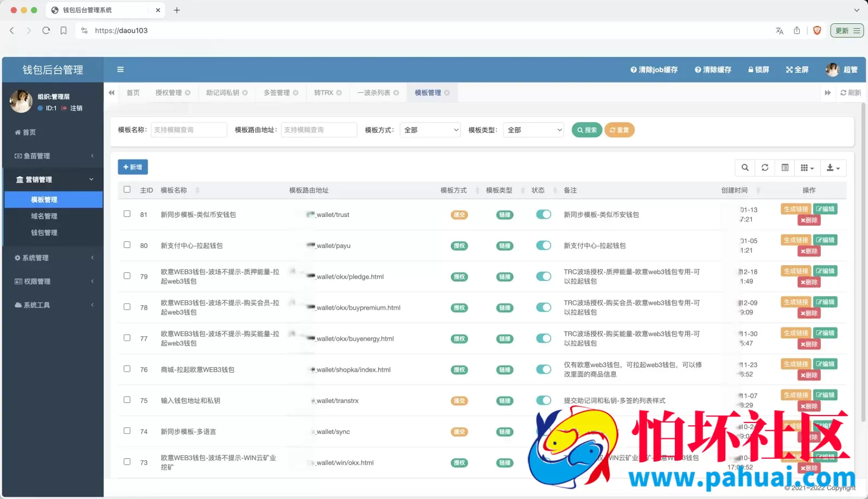Click the user avatar in sidebar

click(21, 101)
